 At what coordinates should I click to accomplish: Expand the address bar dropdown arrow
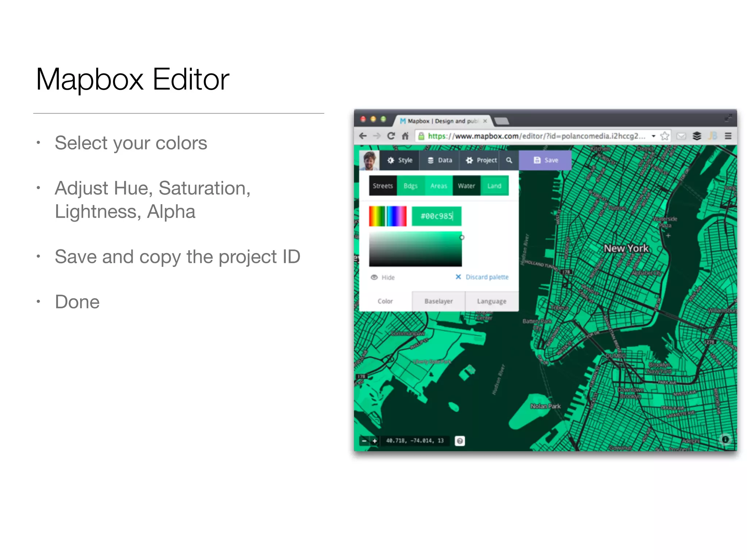click(654, 136)
